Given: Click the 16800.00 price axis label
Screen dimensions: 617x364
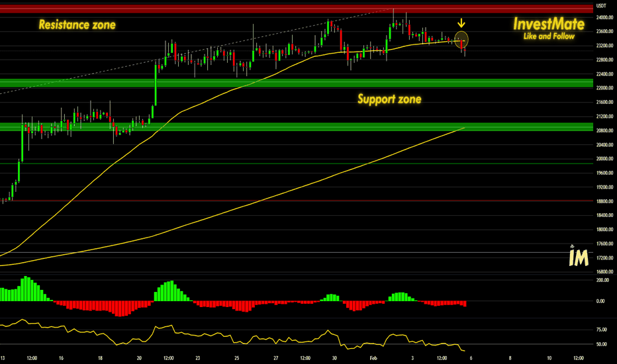Looking at the screenshot, I should [604, 271].
